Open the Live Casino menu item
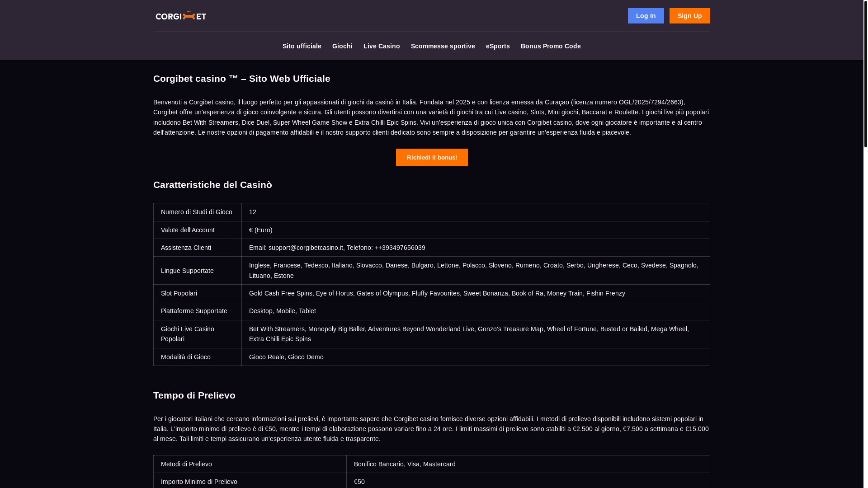This screenshot has width=868, height=488. click(382, 46)
